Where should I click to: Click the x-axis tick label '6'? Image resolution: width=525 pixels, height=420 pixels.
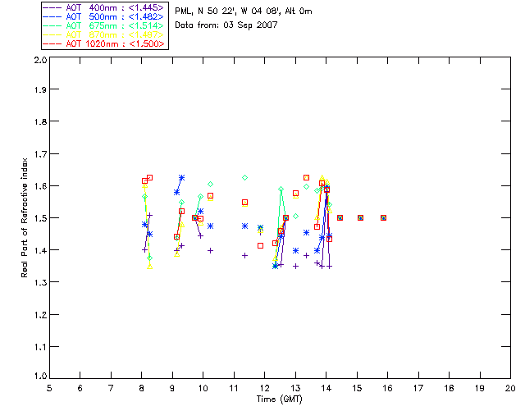point(80,388)
